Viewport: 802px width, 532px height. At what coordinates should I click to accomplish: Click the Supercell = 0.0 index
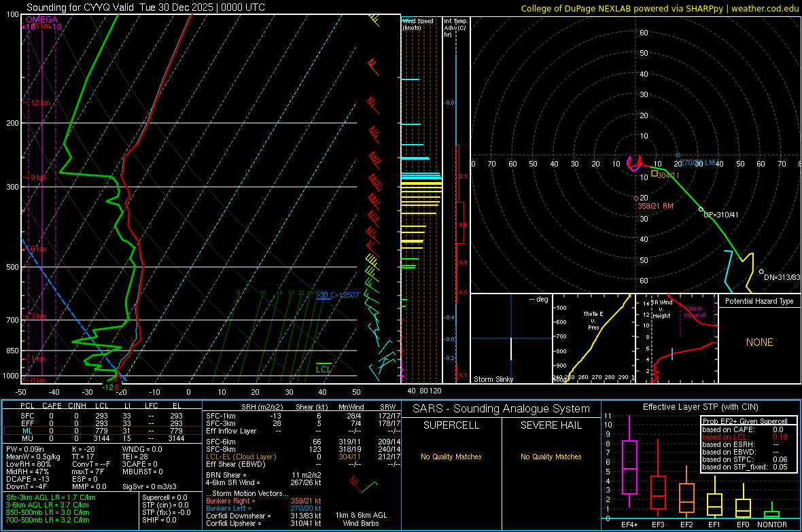point(164,497)
